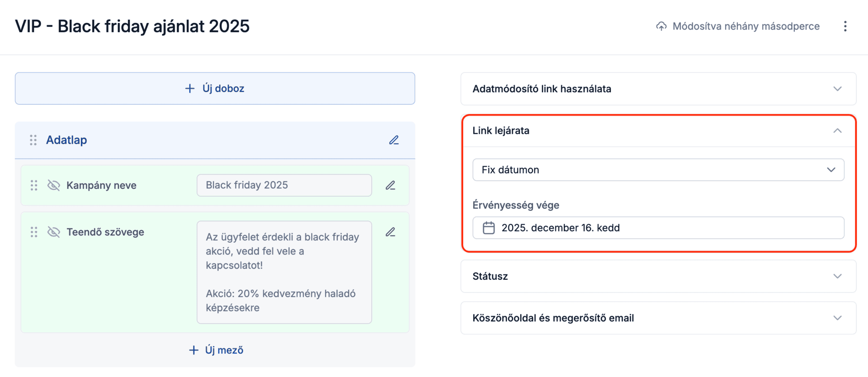Viewport: 868px width, 377px height.
Task: Click pencil icon for Kampány neve field
Action: pyautogui.click(x=390, y=185)
